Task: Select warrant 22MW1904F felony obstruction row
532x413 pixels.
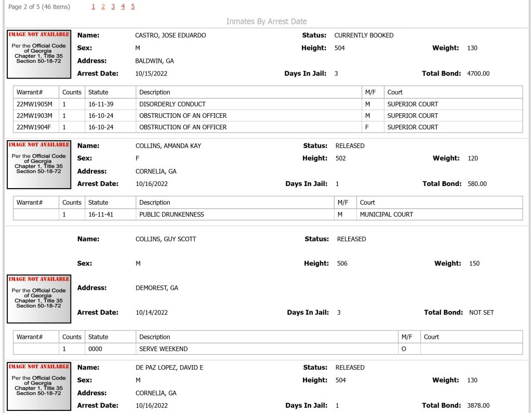Action: point(268,127)
